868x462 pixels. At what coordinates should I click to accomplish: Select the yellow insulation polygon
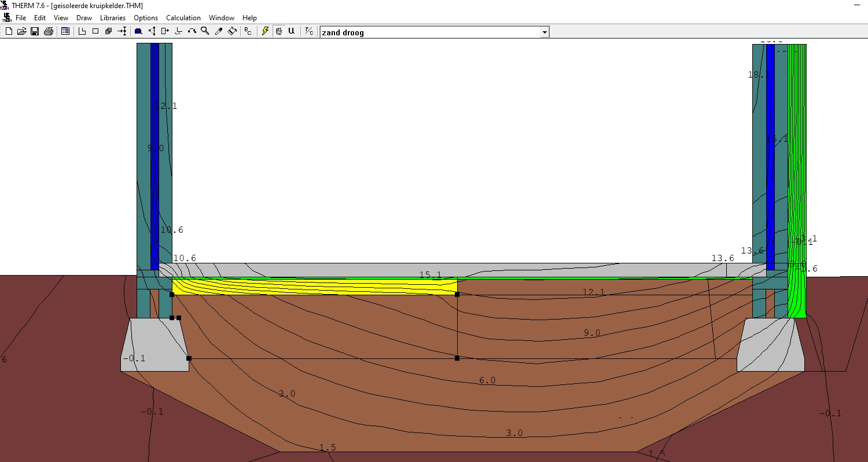[x=312, y=287]
